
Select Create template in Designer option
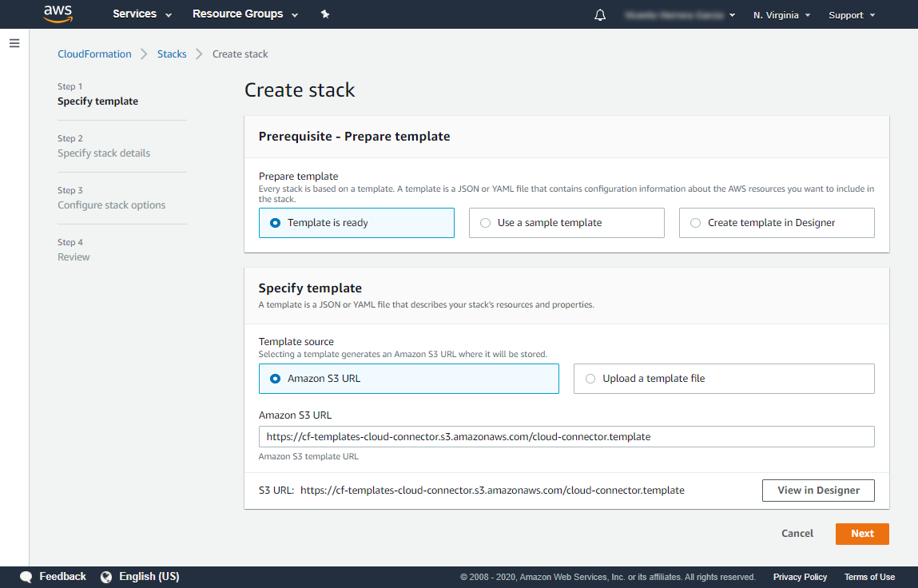(x=777, y=223)
